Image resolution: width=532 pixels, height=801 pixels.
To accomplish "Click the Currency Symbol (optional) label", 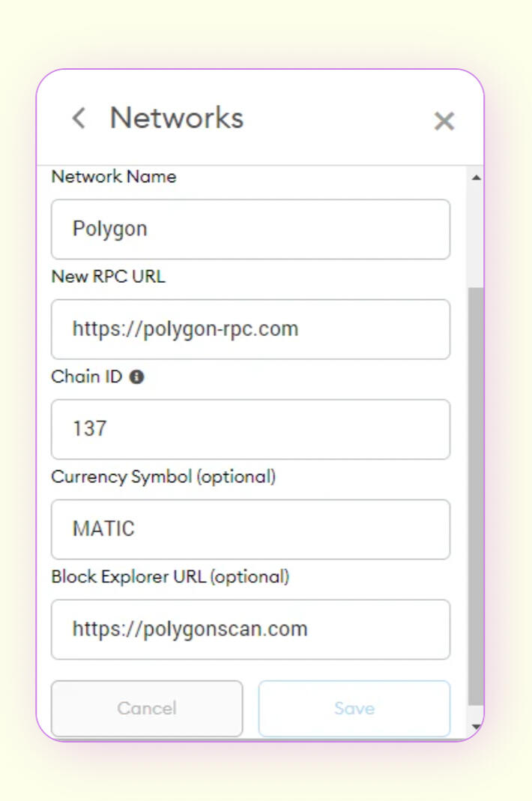I will [x=163, y=476].
